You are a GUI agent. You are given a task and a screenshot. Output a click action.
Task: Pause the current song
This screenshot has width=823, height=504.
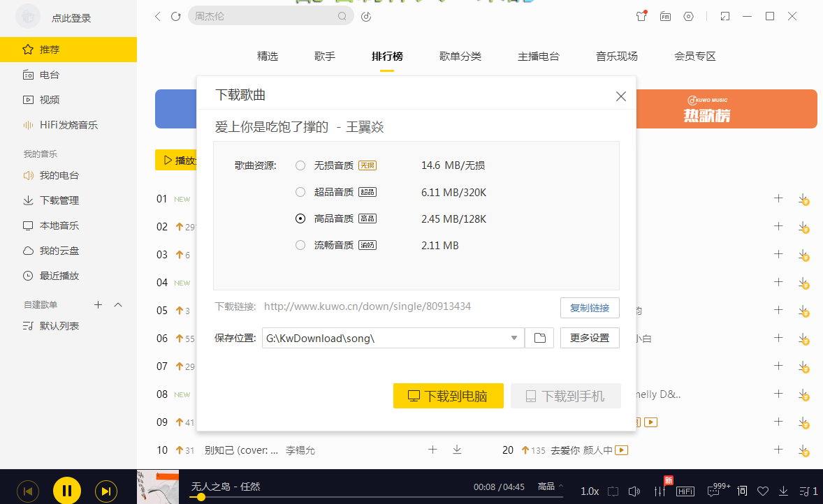(66, 491)
